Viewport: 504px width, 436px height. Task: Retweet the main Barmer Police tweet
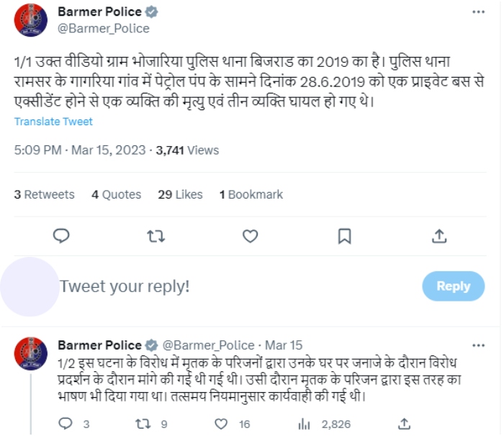(x=155, y=236)
